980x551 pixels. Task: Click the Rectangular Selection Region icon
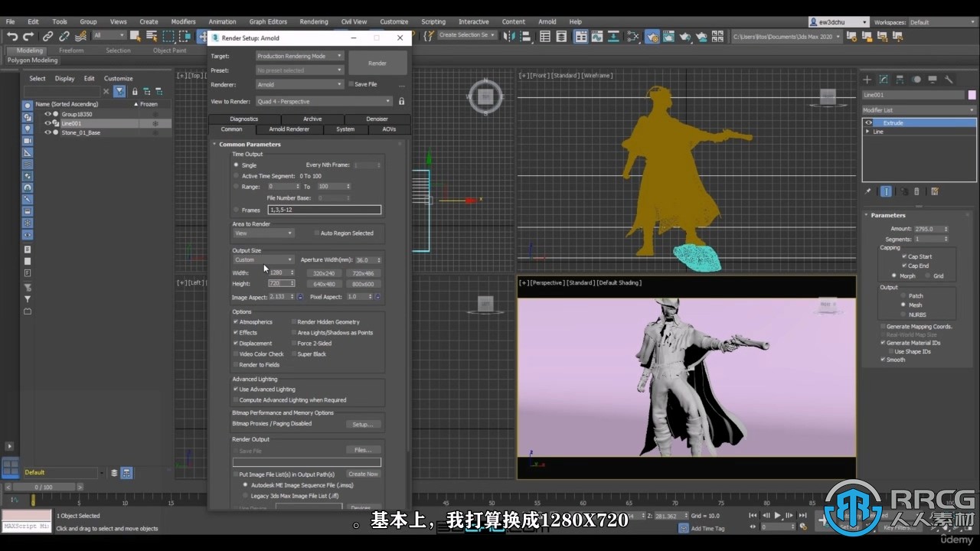point(168,36)
